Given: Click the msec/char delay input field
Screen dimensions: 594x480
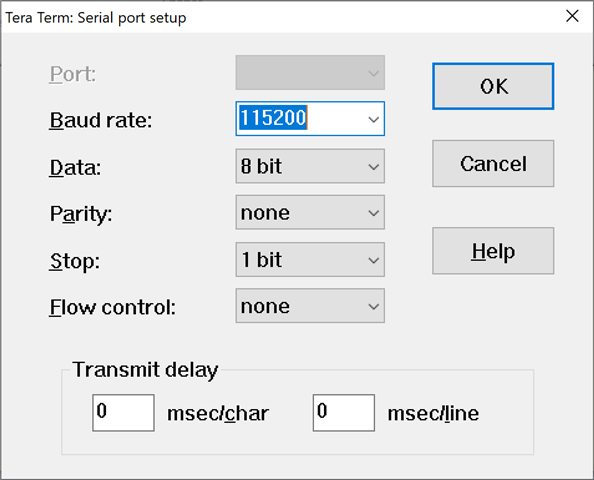Looking at the screenshot, I should click(123, 413).
